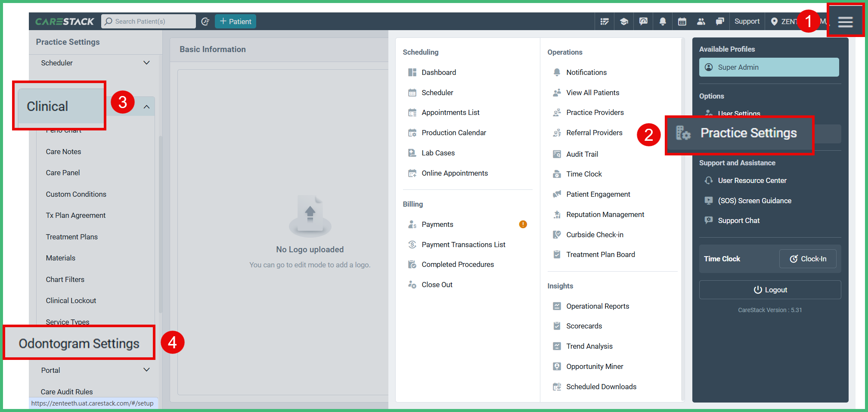868x412 pixels.
Task: Open the calendar icon in the top bar
Action: point(682,21)
